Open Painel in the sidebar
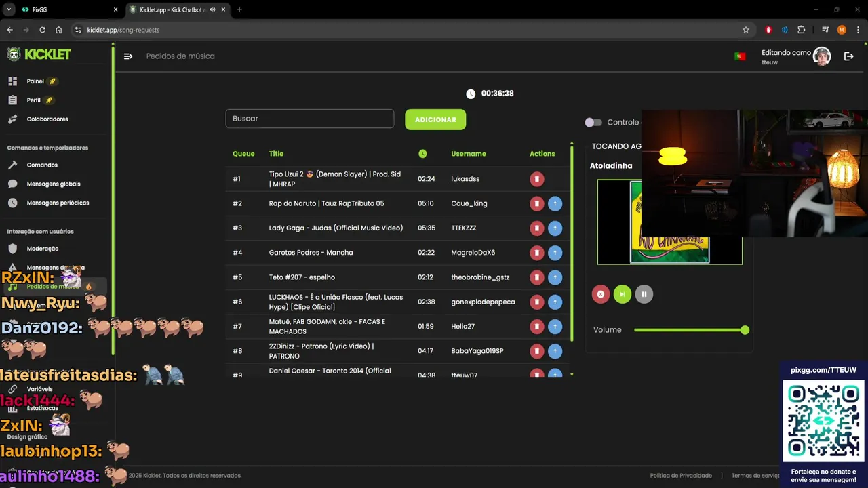 (35, 81)
